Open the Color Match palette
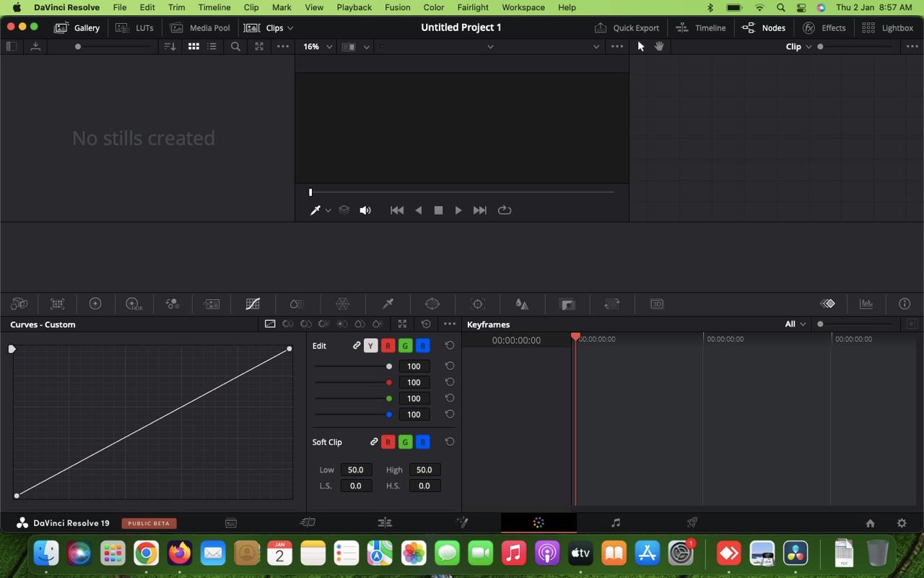The height and width of the screenshot is (578, 924). coord(58,304)
